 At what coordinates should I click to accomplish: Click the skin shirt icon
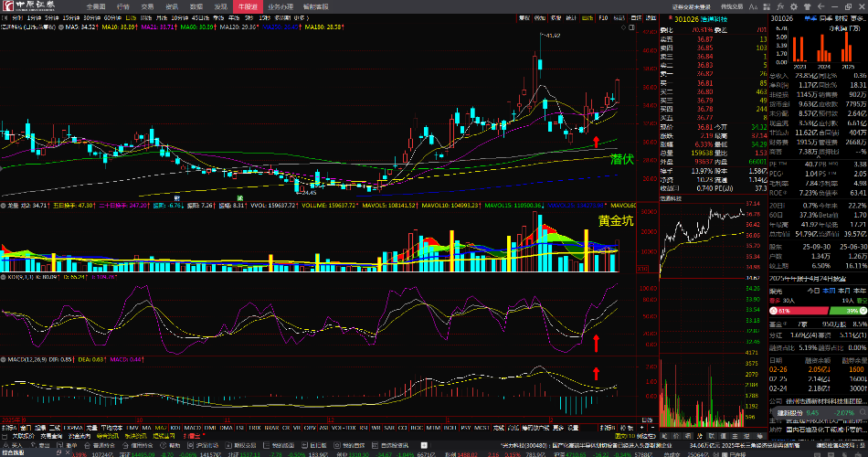[807, 6]
